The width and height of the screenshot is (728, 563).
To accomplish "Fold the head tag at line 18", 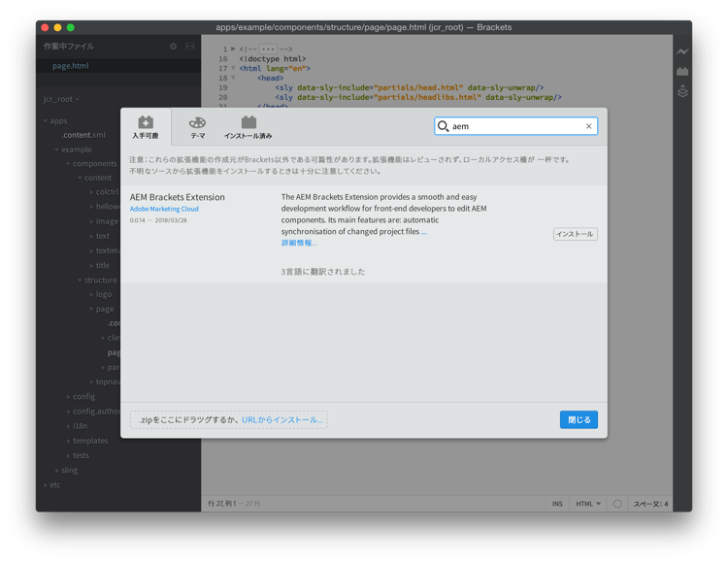I will [233, 78].
